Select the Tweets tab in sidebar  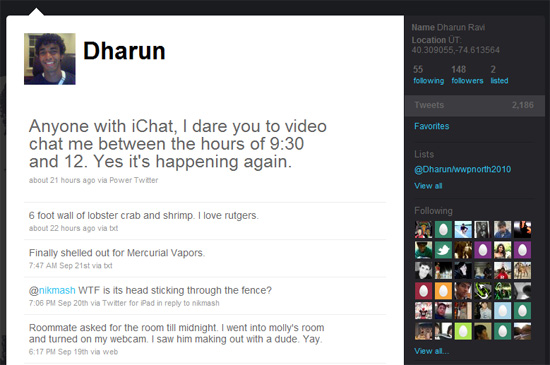pyautogui.click(x=474, y=105)
